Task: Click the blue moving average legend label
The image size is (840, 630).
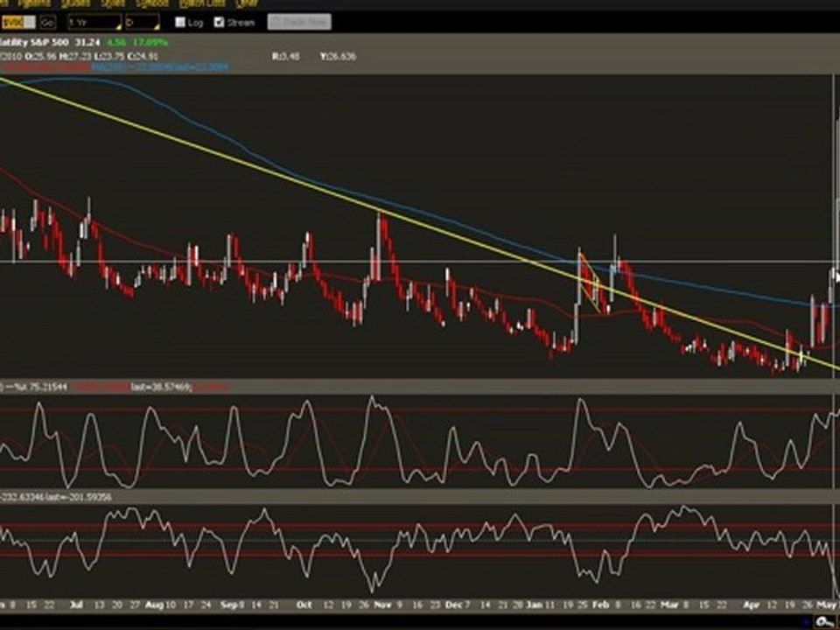Action: 160,67
